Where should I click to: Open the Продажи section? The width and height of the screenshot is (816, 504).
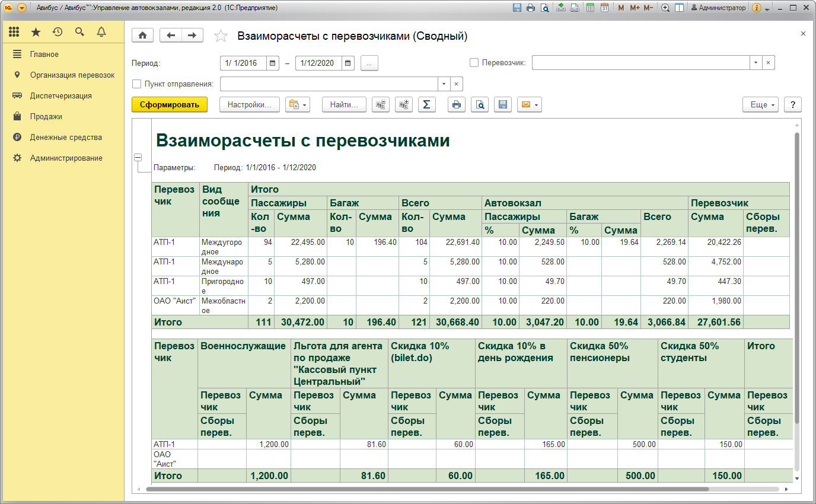click(x=46, y=117)
